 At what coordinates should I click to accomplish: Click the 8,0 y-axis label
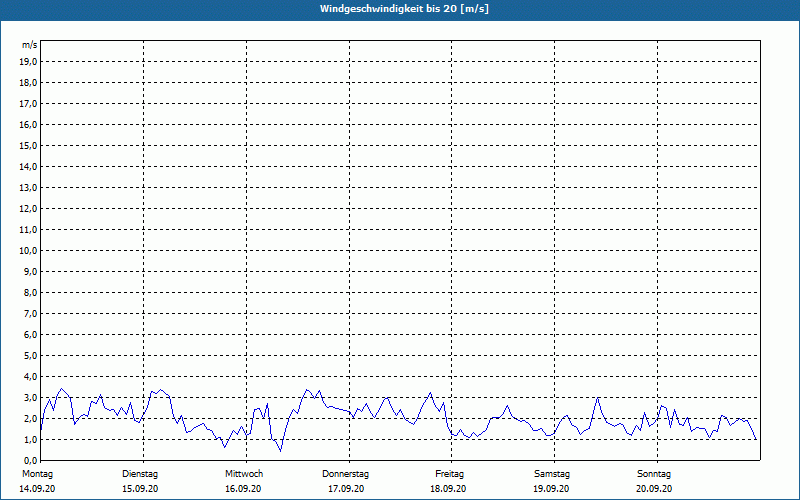[30, 292]
